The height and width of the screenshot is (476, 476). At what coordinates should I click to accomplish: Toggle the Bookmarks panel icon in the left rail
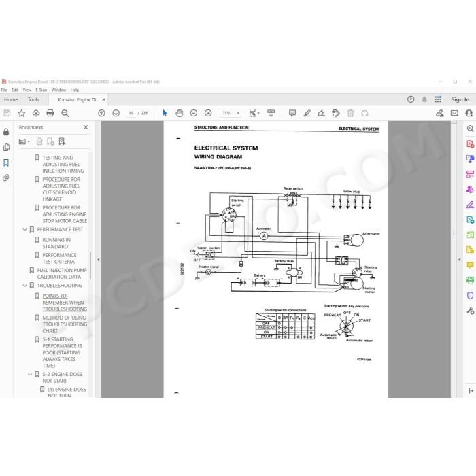pos(6,163)
